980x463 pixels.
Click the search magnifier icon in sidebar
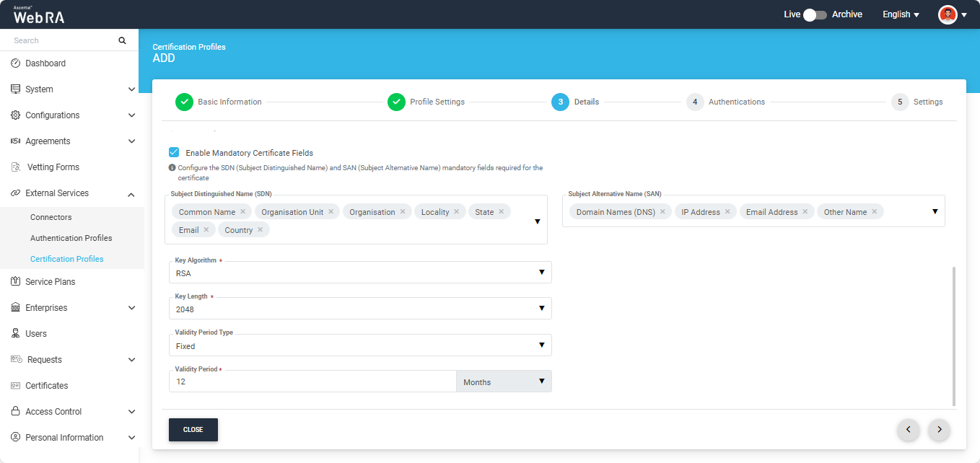(x=122, y=40)
